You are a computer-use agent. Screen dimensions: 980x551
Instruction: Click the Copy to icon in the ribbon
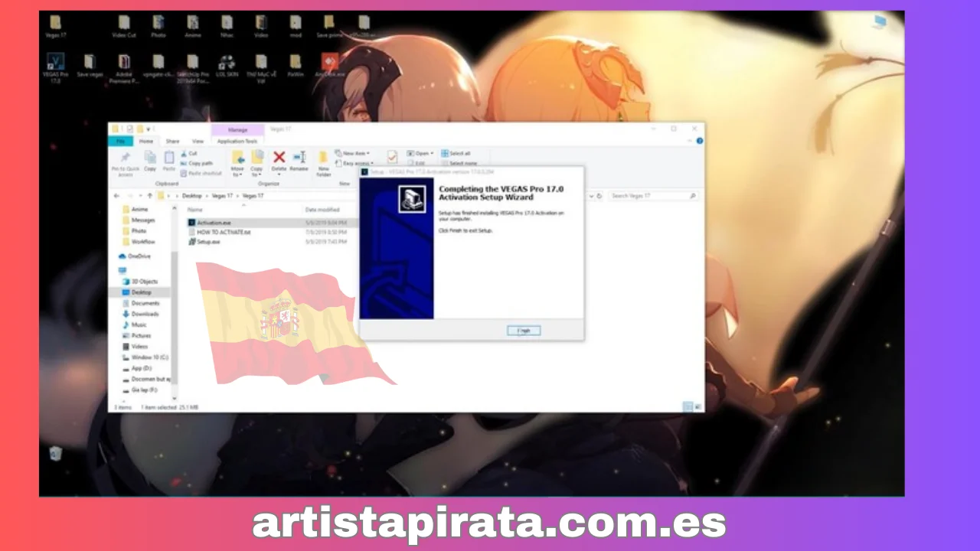tap(257, 157)
